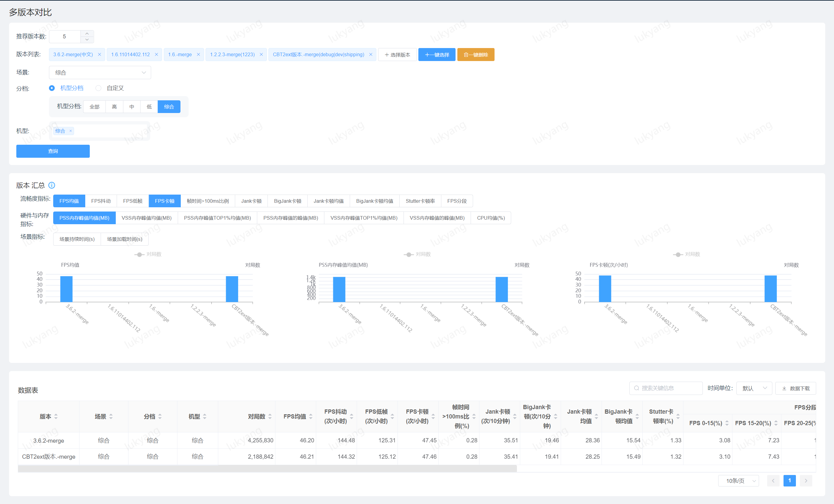834x504 pixels.
Task: Toggle the VSS内存峰值均值(MB) metric
Action: click(x=147, y=218)
